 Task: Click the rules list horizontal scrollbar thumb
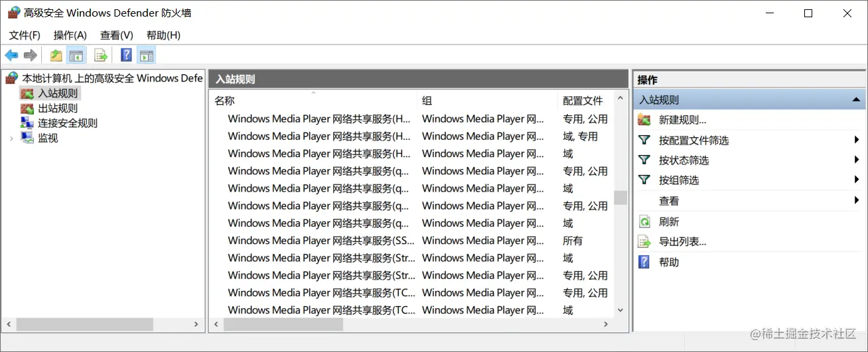click(x=283, y=324)
